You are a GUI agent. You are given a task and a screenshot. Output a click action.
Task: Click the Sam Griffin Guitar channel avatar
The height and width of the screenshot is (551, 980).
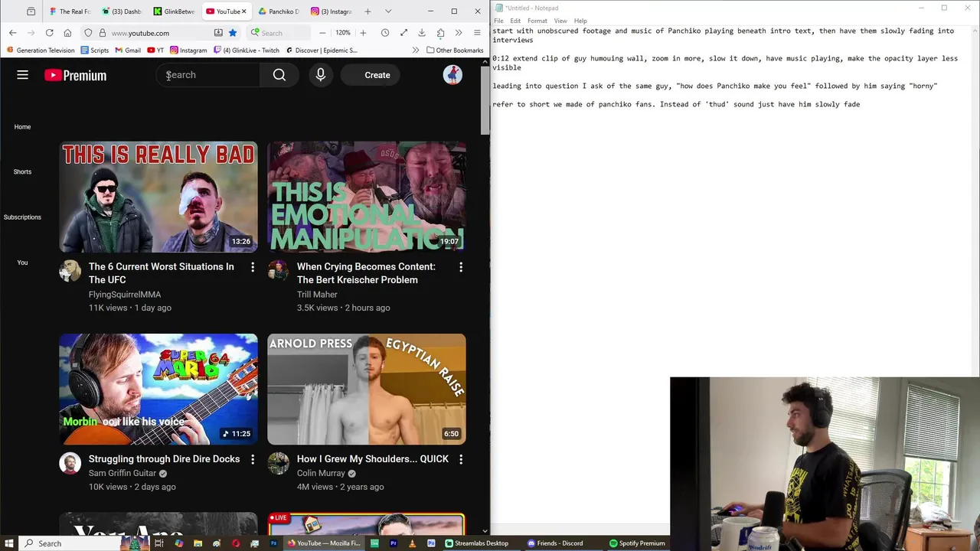pyautogui.click(x=70, y=463)
